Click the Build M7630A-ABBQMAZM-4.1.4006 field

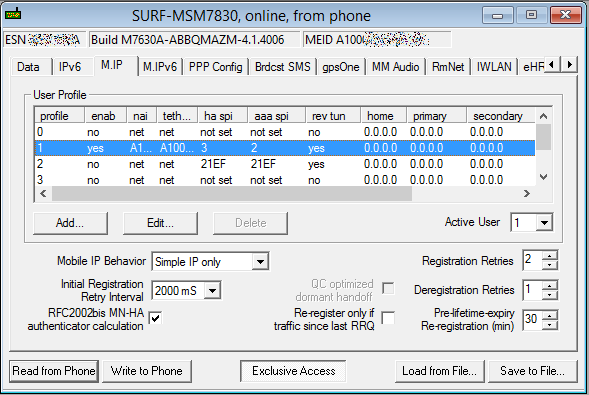[195, 39]
